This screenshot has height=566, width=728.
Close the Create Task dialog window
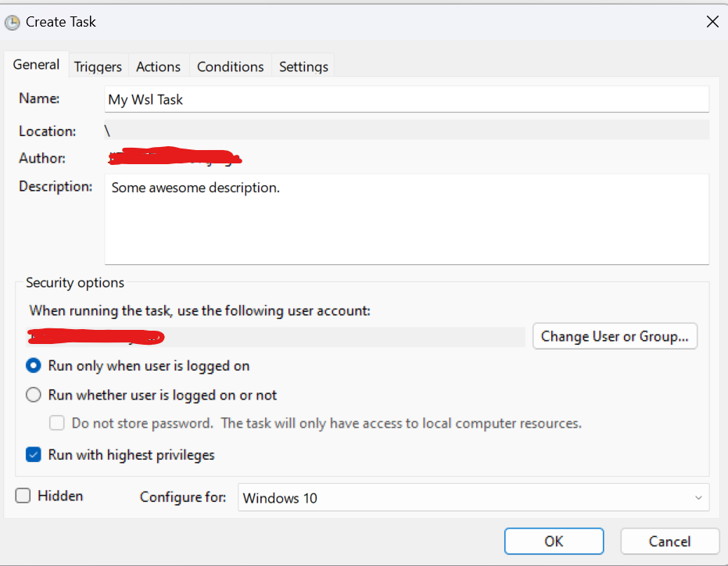712,22
